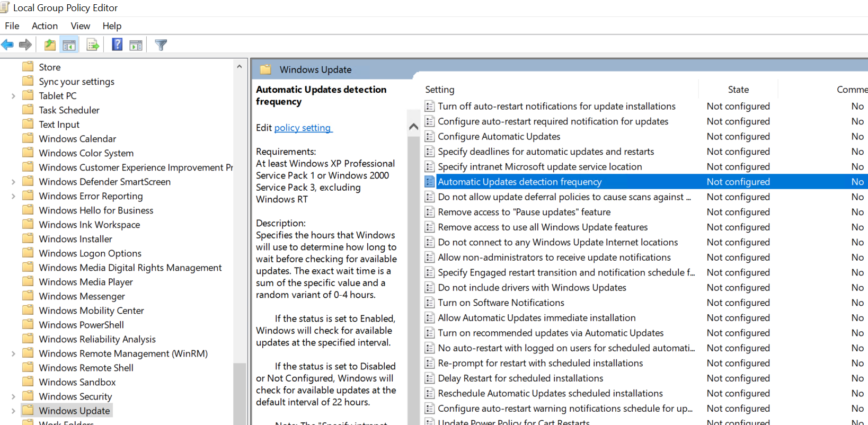Screen dimensions: 868x425
Task: Select Windows Reliability Analysis in the tree
Action: point(97,339)
